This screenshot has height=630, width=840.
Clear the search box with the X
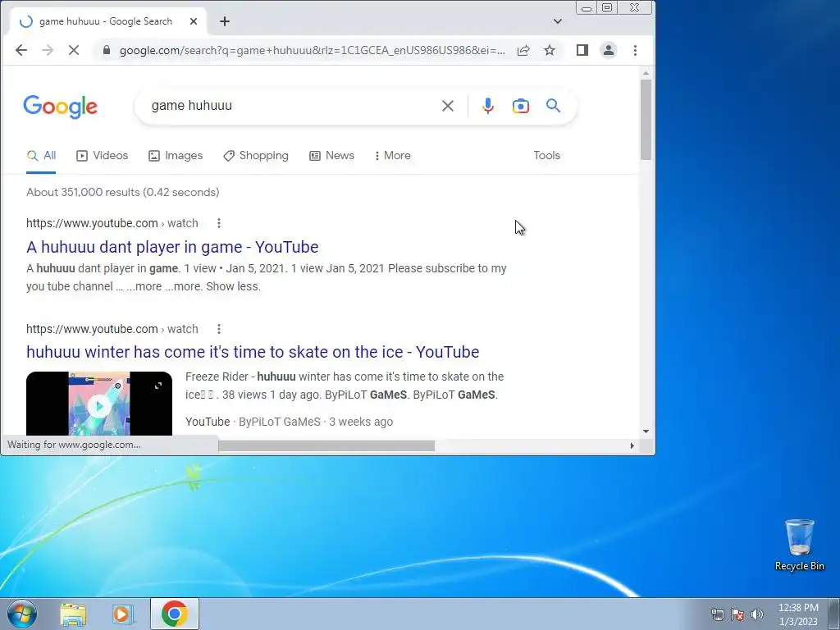[x=448, y=106]
